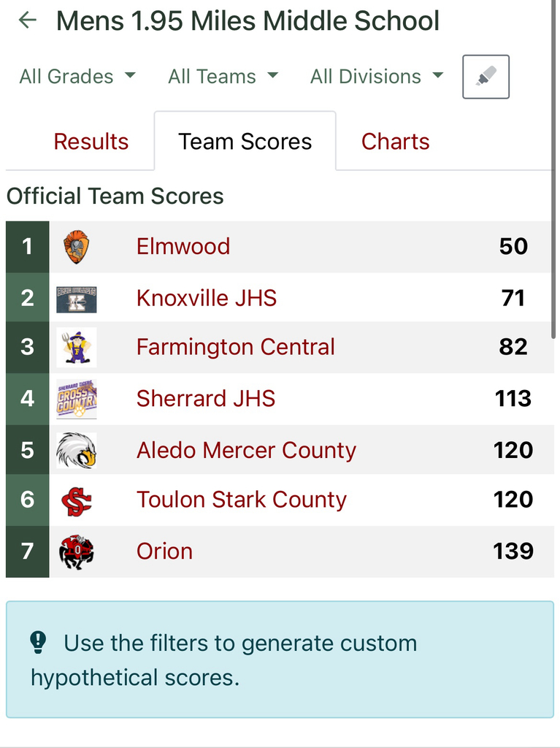Tap the back arrow icon
This screenshot has width=560, height=748.
click(x=28, y=20)
